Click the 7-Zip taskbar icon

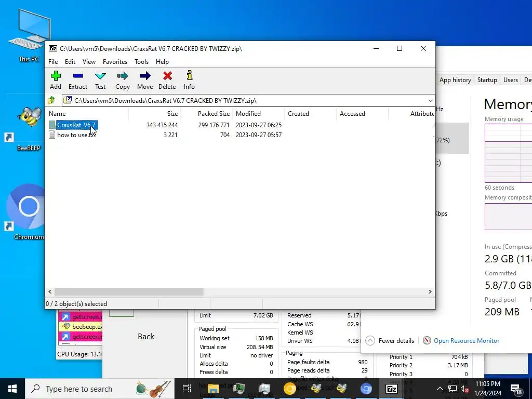pos(392,389)
